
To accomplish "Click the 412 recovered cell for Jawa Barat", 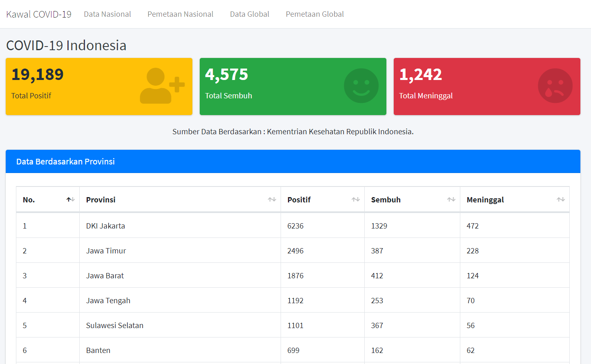I will [x=413, y=275].
